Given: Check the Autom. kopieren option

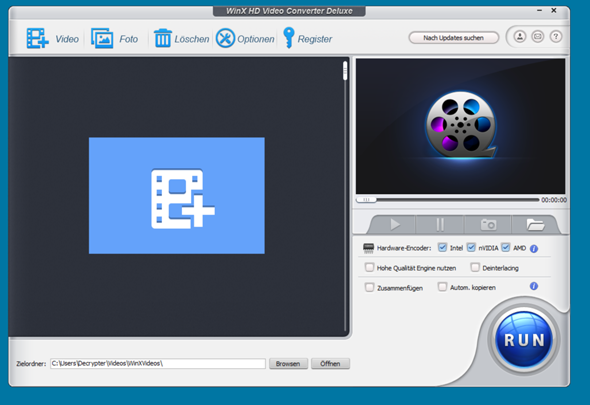Looking at the screenshot, I should coord(442,287).
